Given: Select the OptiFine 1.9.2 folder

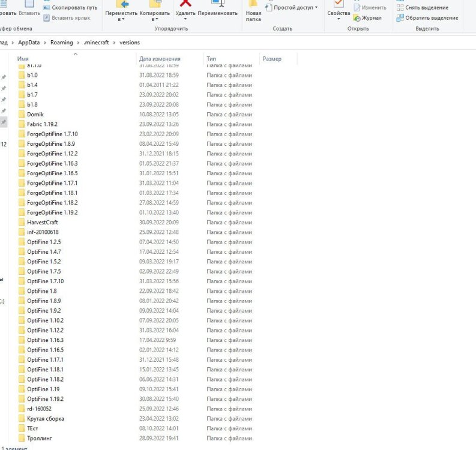Looking at the screenshot, I should coord(44,311).
